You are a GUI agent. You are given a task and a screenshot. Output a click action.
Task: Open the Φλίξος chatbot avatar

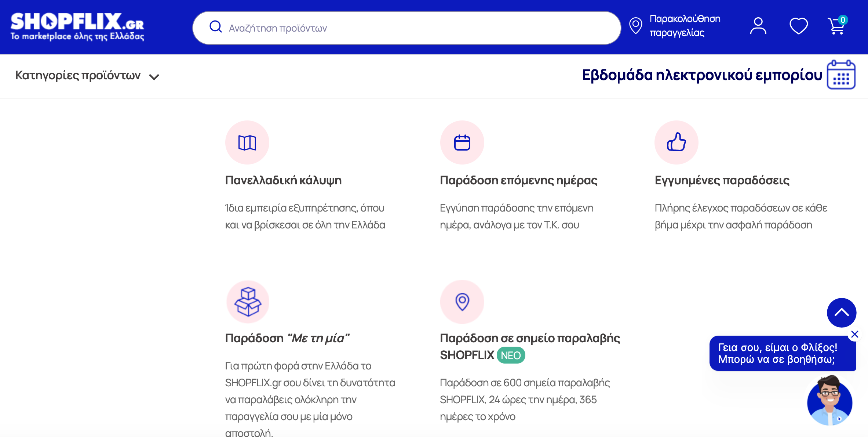pyautogui.click(x=830, y=401)
